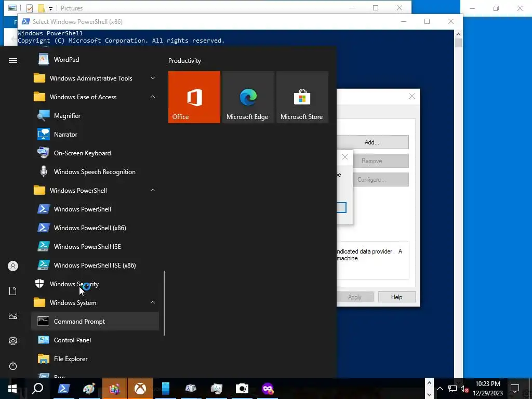Open Windows PowerShell ISE entry
This screenshot has width=532, height=399.
click(95, 246)
